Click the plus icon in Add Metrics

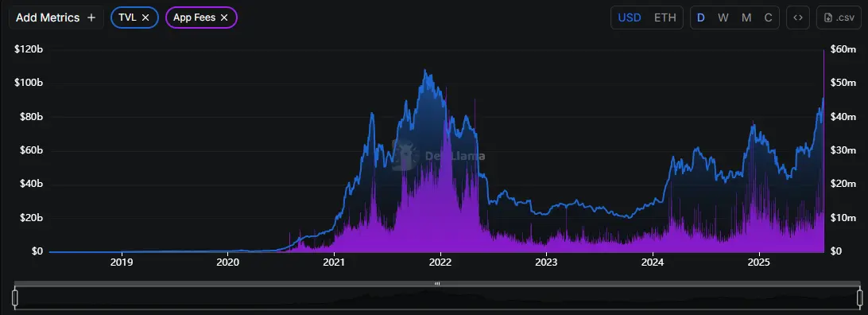91,17
